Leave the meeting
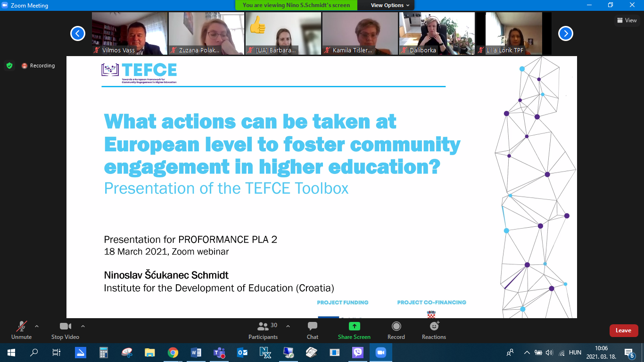This screenshot has height=362, width=644. 623,330
